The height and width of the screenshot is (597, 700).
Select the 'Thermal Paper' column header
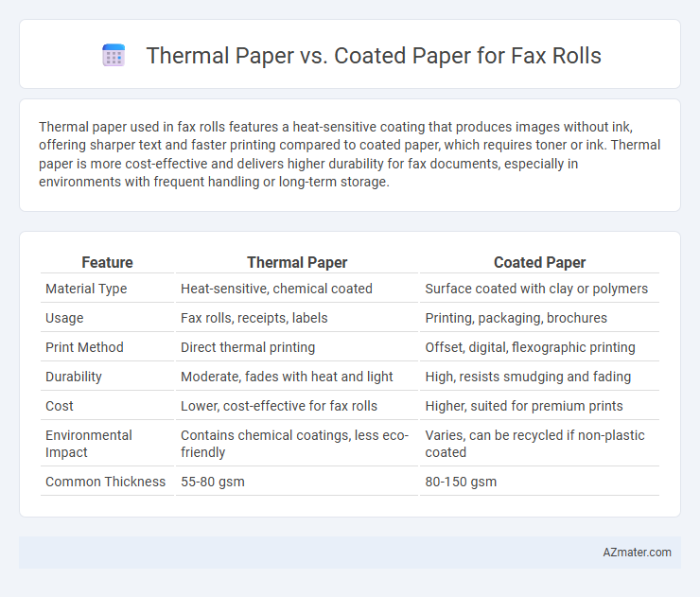coord(297,263)
